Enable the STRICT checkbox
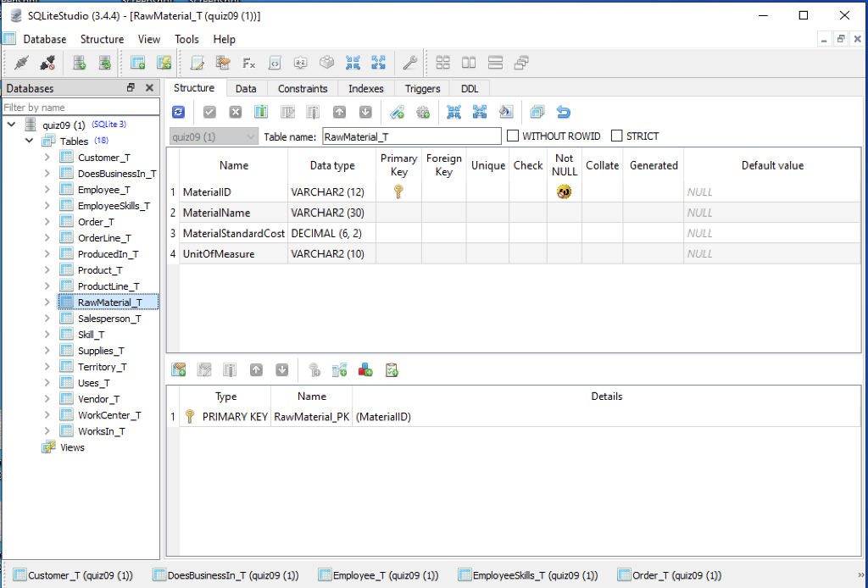Viewport: 868px width, 588px height. pos(617,136)
